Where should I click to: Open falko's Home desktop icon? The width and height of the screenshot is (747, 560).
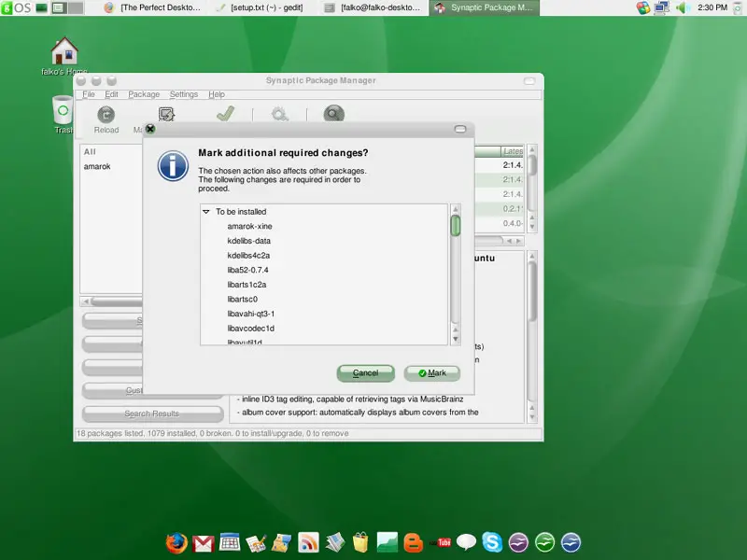(x=64, y=51)
